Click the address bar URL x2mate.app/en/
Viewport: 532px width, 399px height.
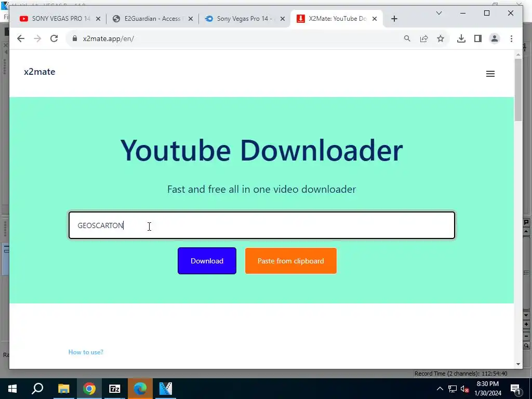click(109, 38)
